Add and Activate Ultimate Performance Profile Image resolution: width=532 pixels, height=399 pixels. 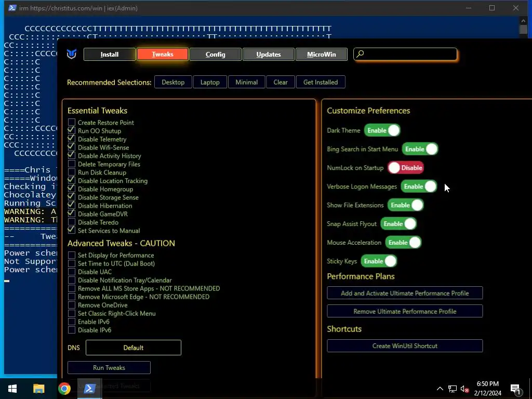pyautogui.click(x=405, y=293)
